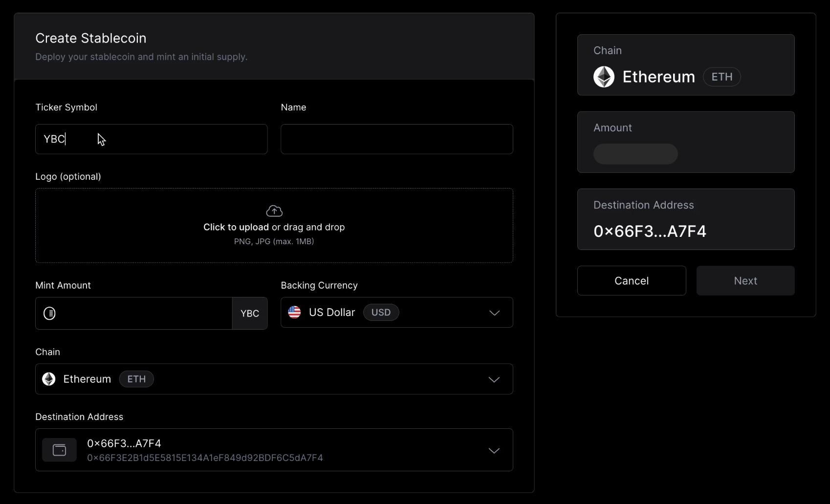Click the wallet icon in Destination Address
830x504 pixels.
(59, 450)
